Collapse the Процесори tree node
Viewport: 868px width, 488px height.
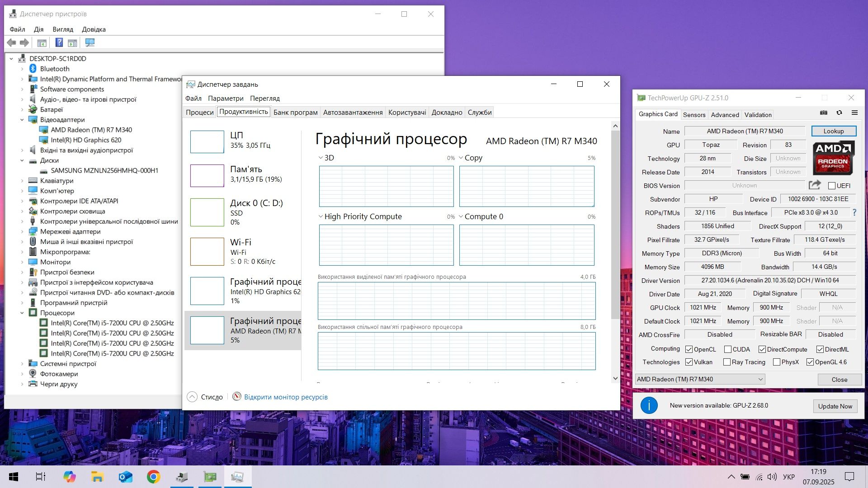point(22,313)
